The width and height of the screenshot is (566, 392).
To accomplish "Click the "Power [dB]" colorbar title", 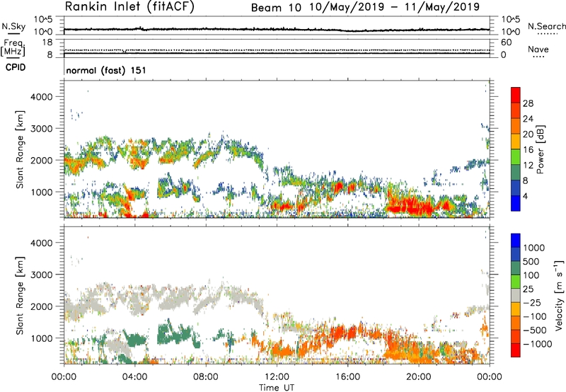I will (540, 150).
